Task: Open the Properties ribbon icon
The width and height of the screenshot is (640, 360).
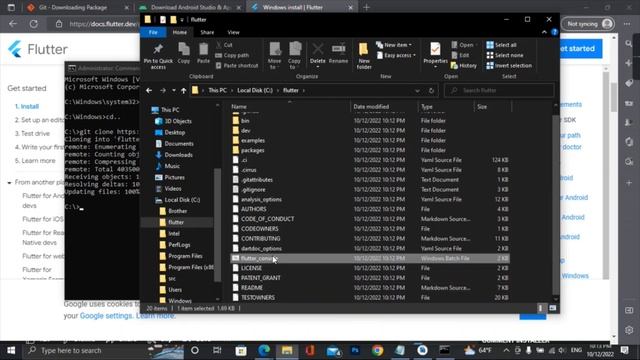Action: [436, 55]
